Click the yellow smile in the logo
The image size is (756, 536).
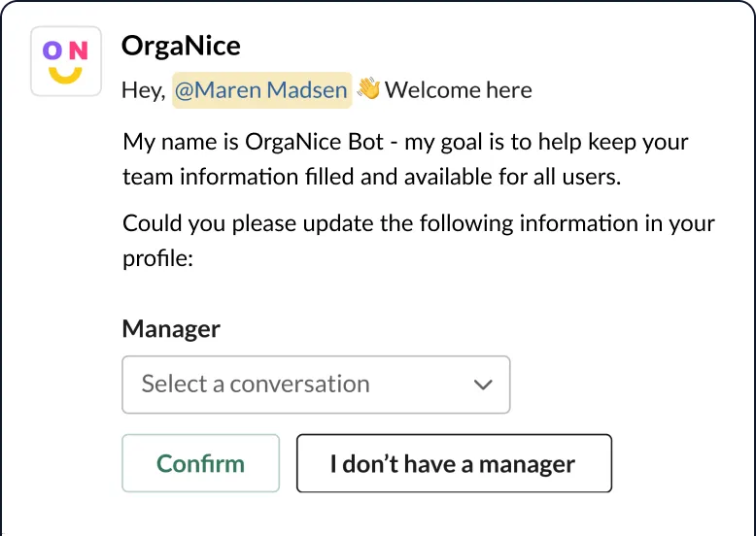point(65,75)
